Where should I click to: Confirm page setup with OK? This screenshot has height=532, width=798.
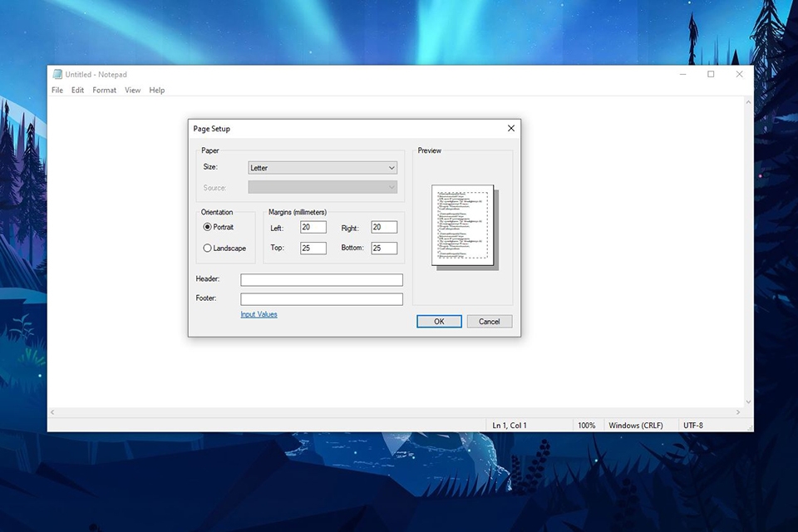438,322
